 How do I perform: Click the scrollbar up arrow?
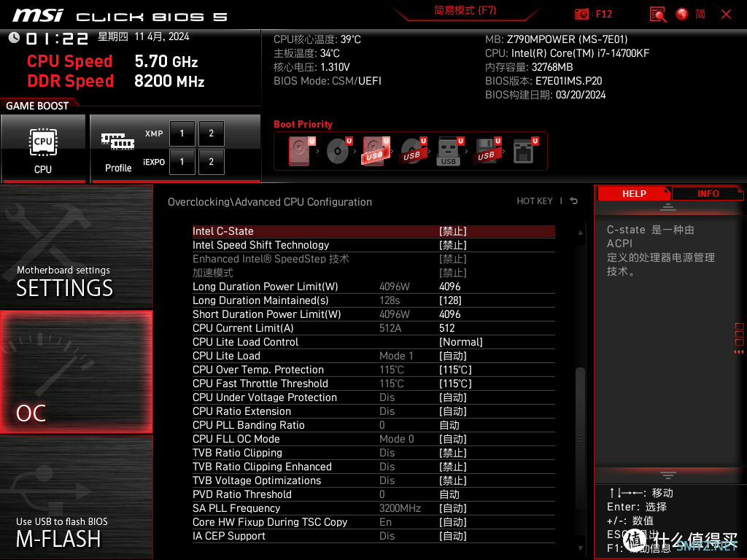point(580,233)
